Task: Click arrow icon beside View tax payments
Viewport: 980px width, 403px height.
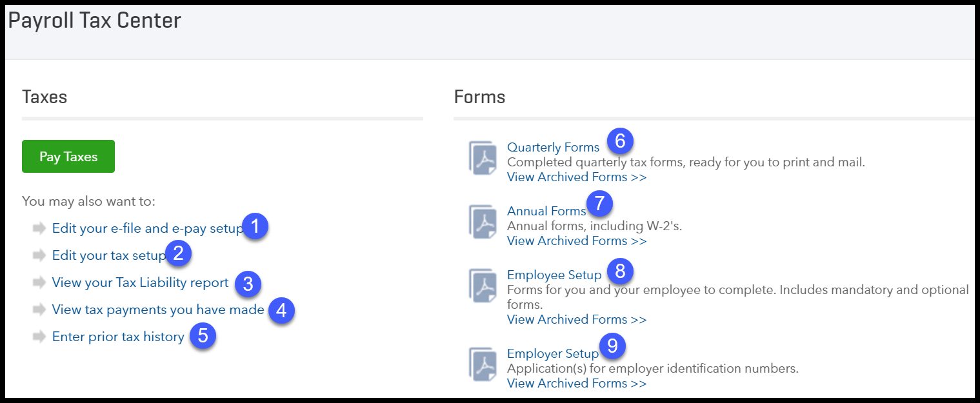Action: coord(39,310)
